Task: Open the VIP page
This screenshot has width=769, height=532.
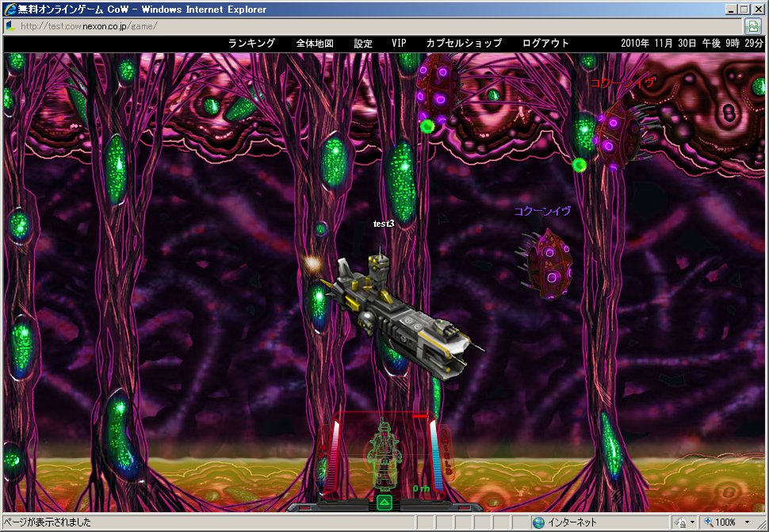Action: click(399, 44)
